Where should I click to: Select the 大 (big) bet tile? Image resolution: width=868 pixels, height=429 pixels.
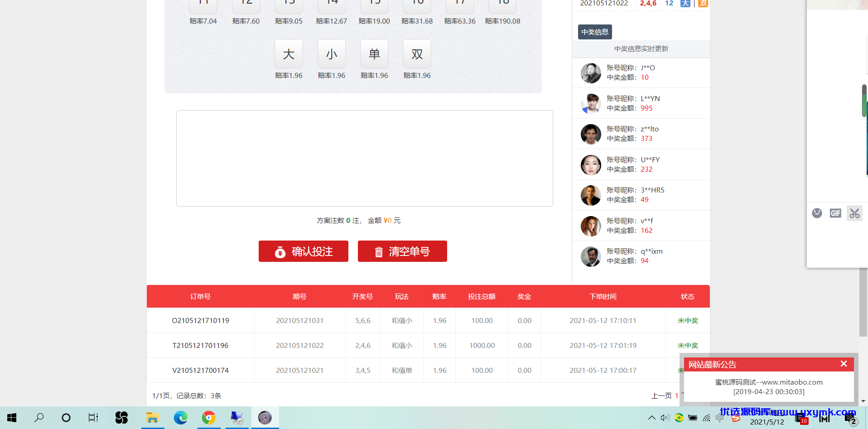pos(289,54)
